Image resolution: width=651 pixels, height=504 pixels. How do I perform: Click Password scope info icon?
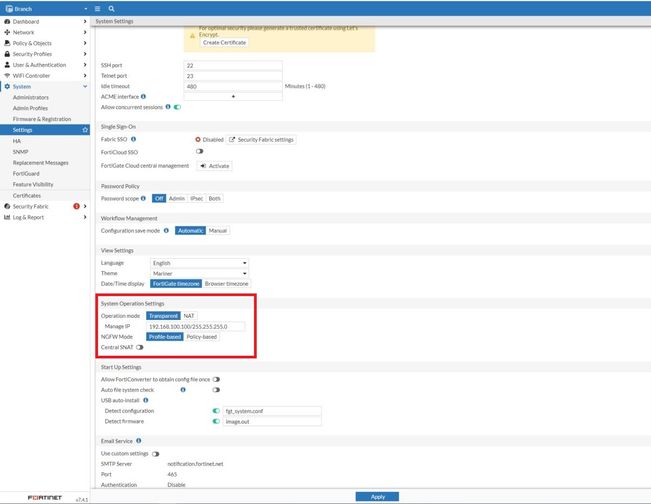tap(143, 198)
